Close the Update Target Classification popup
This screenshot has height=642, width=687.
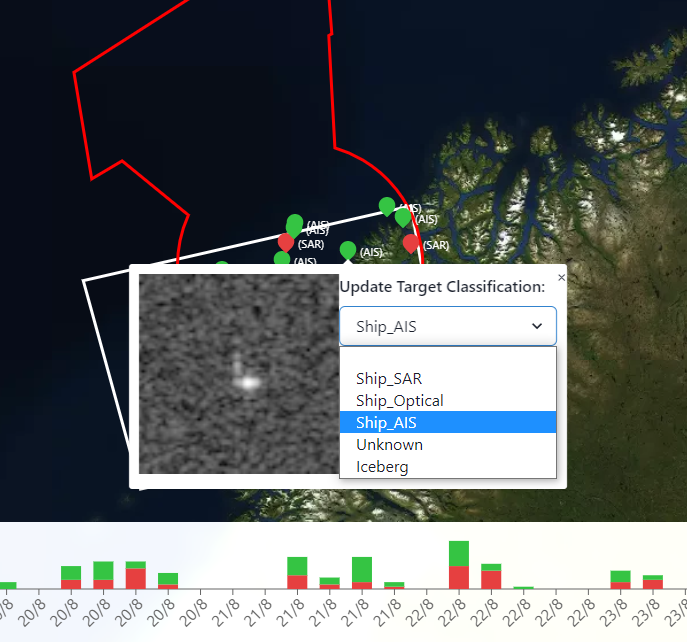(561, 277)
